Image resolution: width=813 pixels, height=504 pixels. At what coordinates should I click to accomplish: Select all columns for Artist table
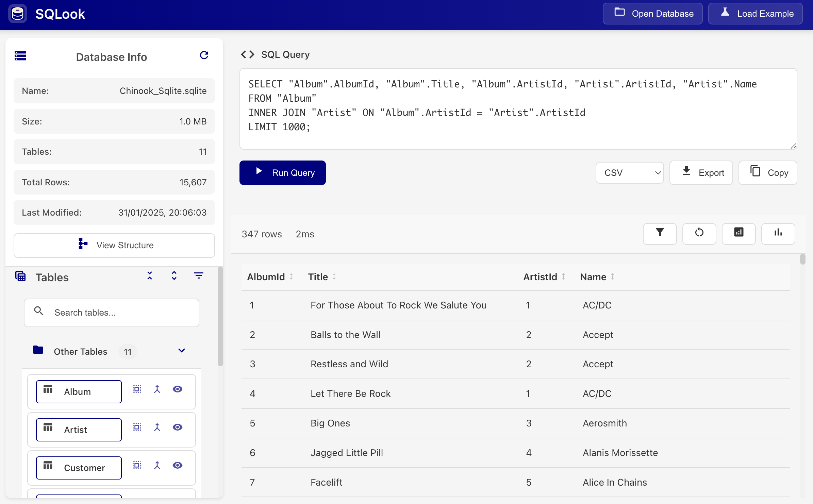(x=137, y=427)
